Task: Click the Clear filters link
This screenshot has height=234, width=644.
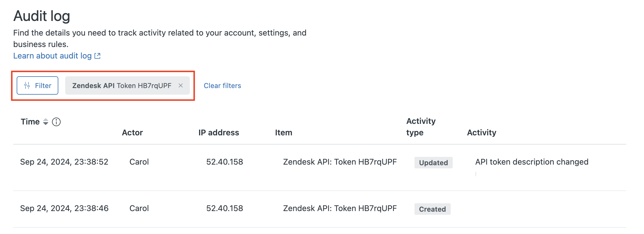Action: point(222,86)
